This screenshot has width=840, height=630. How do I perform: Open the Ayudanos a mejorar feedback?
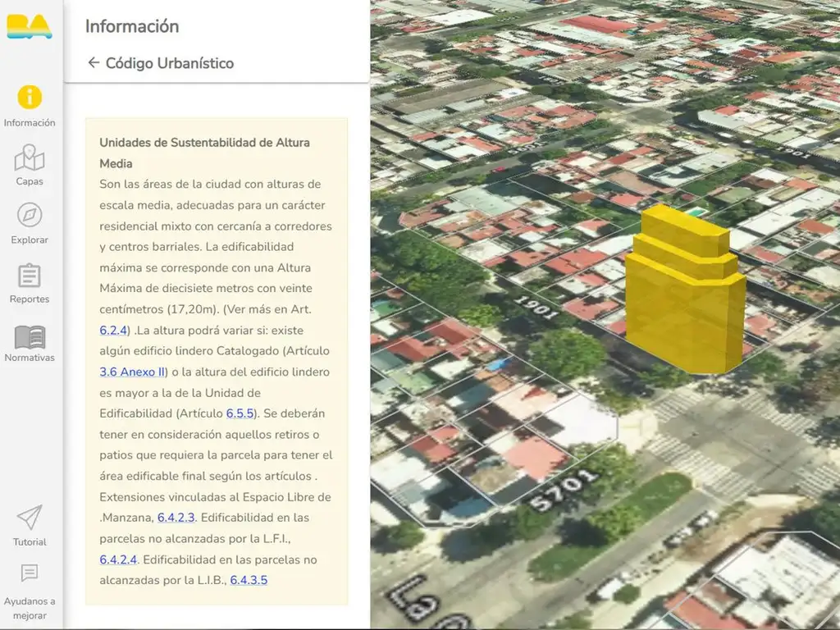point(30,592)
